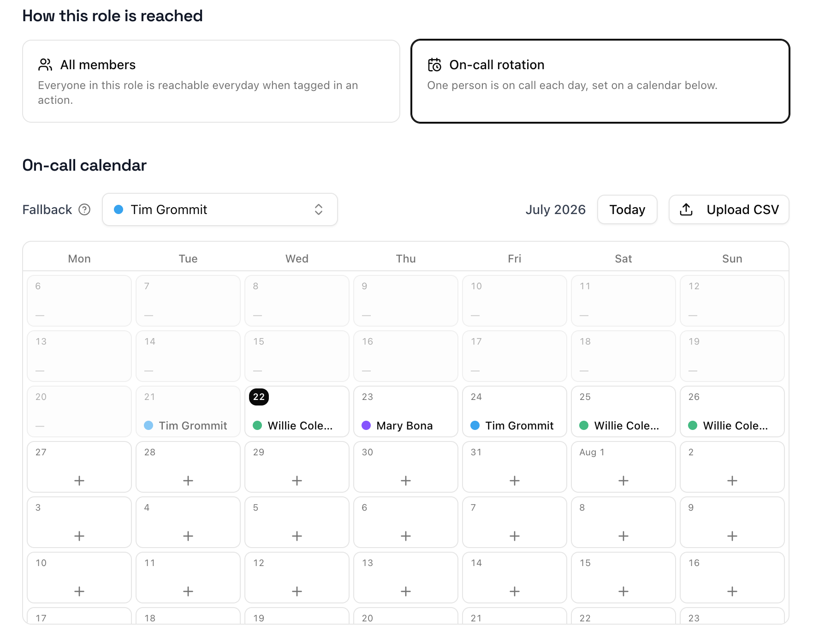Viewport: 831px width, 644px height.
Task: Open the Fallback help tooltip icon
Action: (x=84, y=209)
